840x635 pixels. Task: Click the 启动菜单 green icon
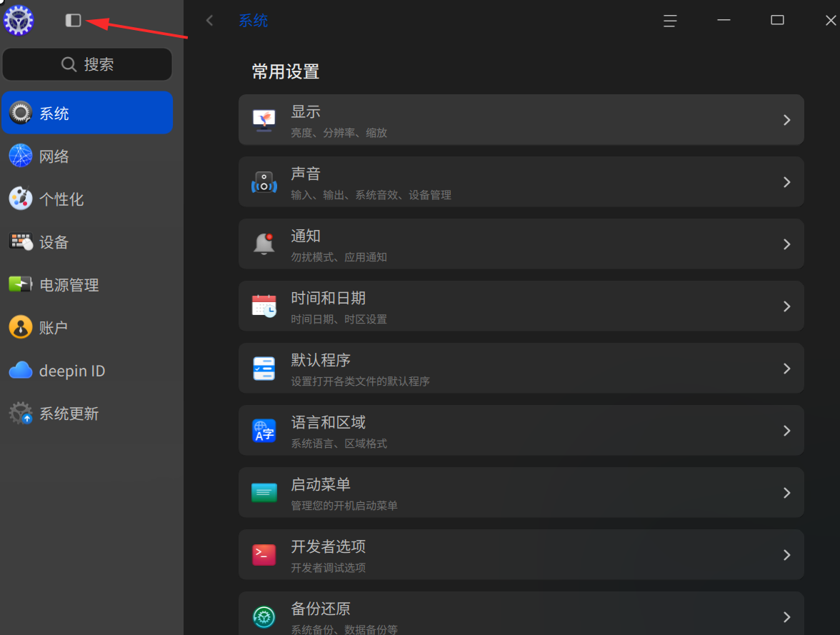coord(264,492)
